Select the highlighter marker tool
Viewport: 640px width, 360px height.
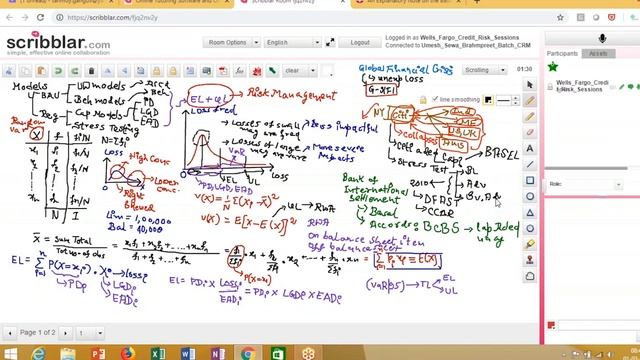pos(530,244)
